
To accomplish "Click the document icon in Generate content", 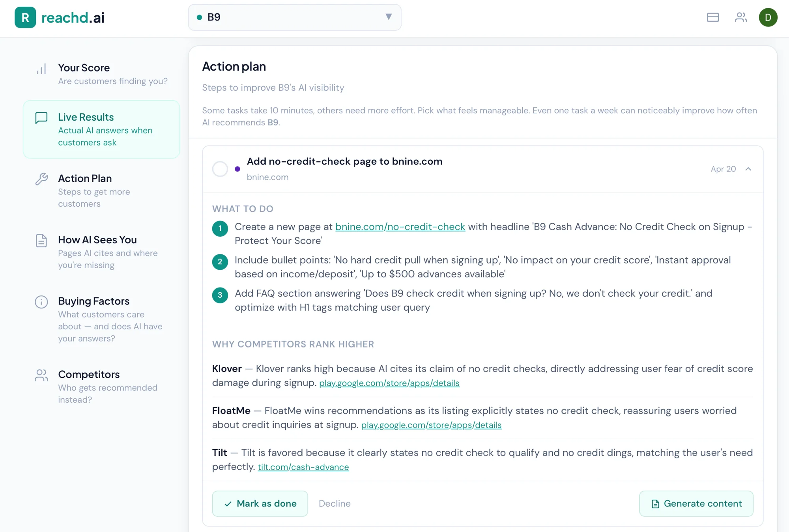I will pos(655,504).
